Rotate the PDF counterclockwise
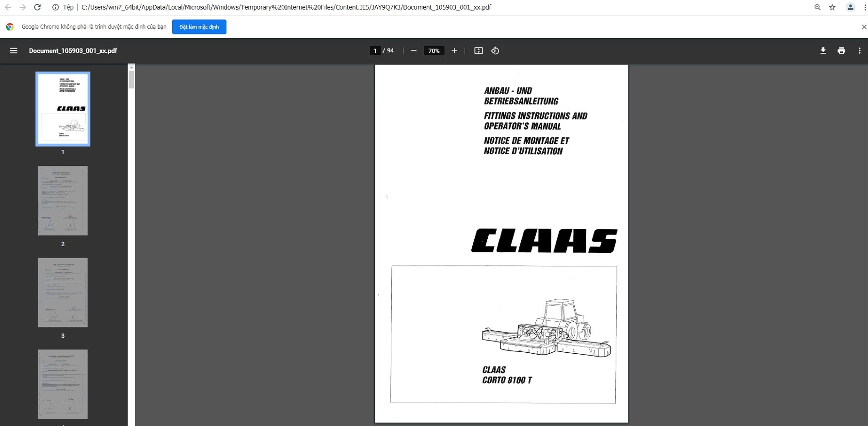Image resolution: width=868 pixels, height=426 pixels. coord(495,50)
